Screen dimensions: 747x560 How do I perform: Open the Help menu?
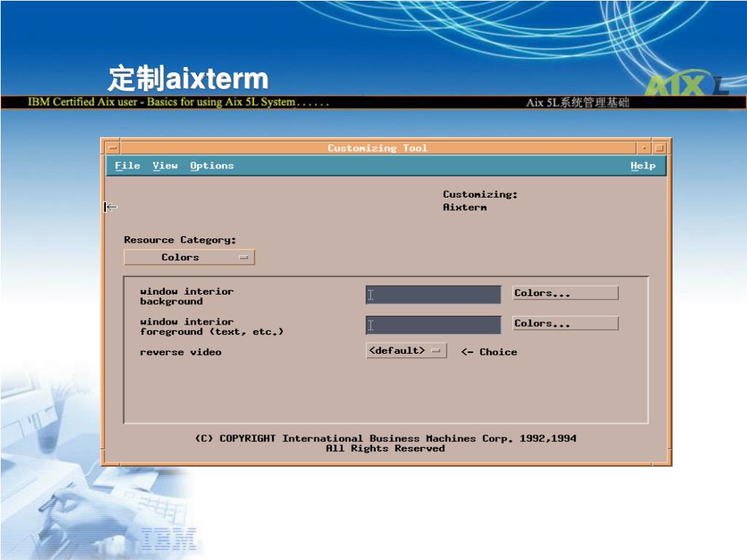click(643, 166)
